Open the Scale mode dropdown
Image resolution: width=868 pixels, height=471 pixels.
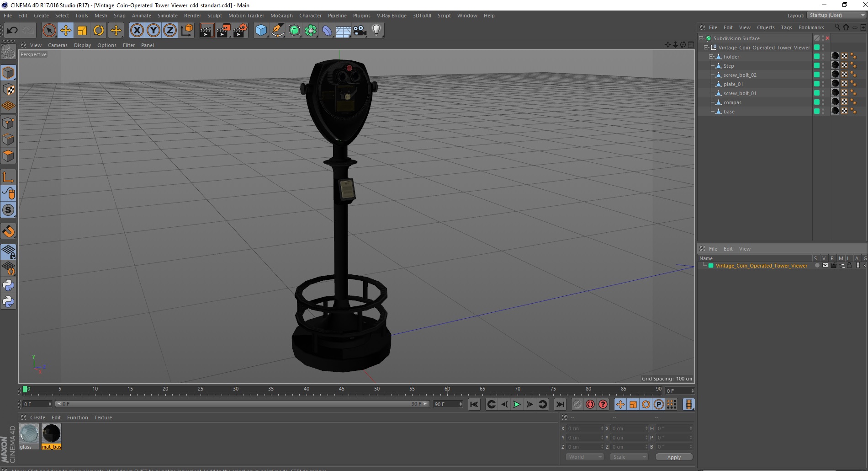[x=629, y=457]
